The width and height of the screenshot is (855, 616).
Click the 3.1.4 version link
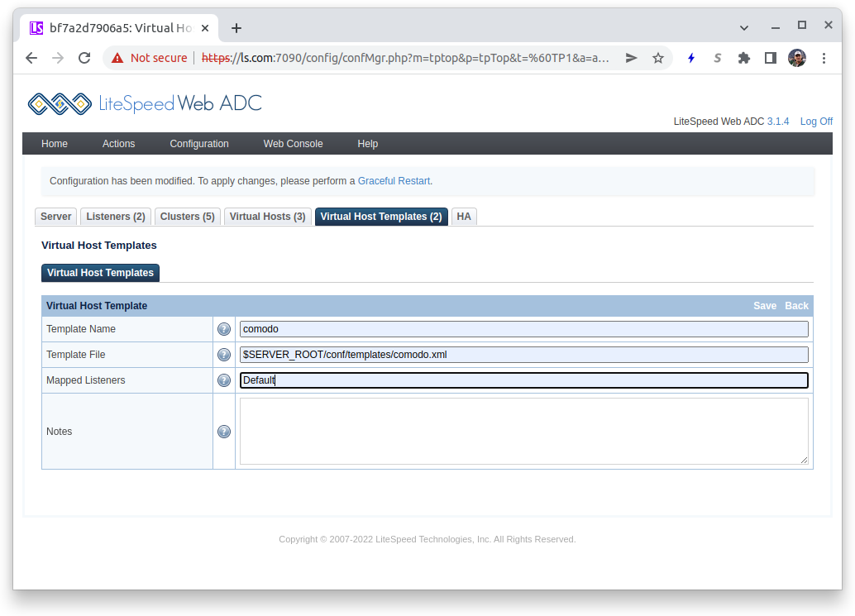[x=778, y=122]
